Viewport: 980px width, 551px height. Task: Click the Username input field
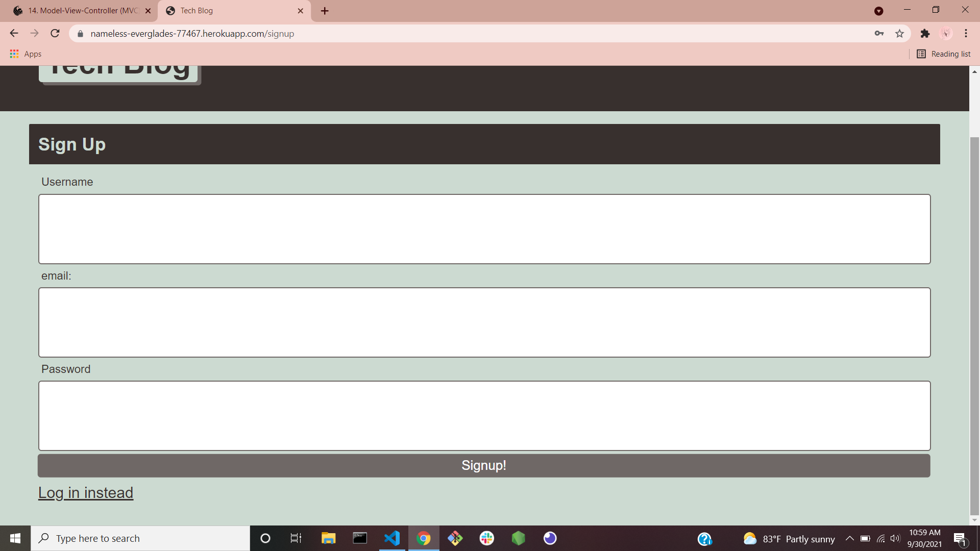point(484,229)
